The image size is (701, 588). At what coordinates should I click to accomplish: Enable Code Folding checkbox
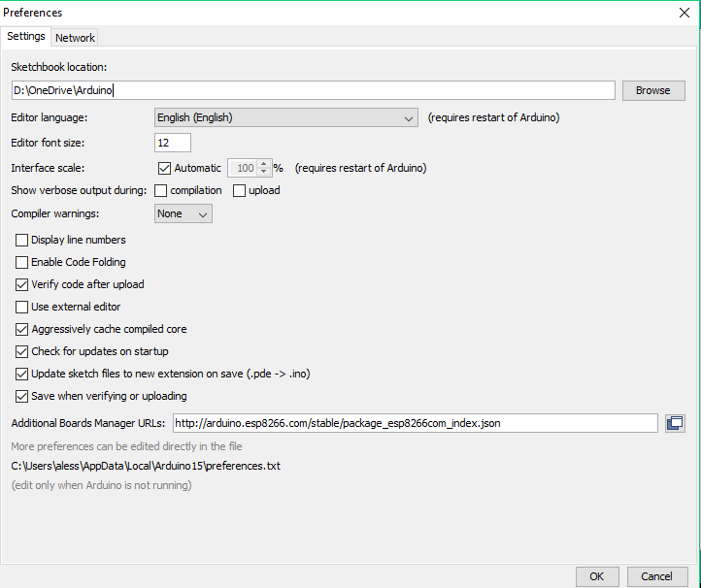pyautogui.click(x=21, y=262)
